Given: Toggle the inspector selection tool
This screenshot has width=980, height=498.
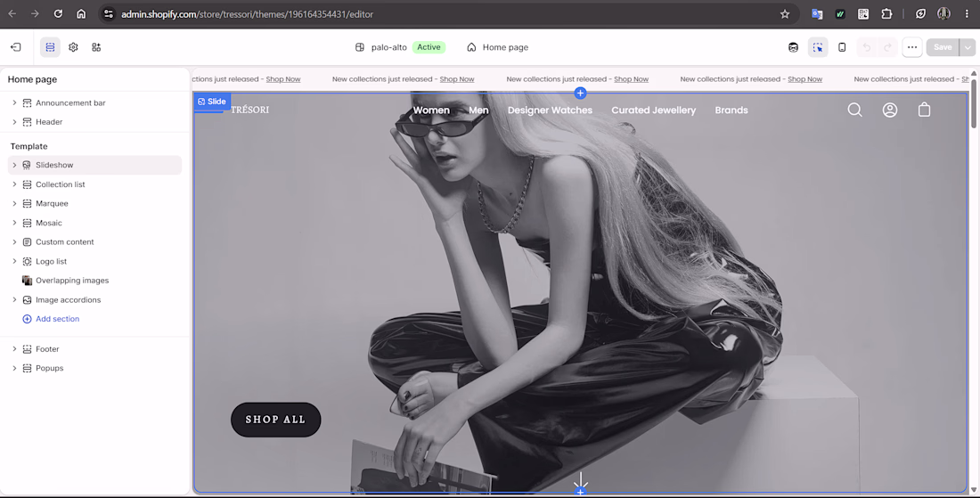Looking at the screenshot, I should [x=818, y=47].
